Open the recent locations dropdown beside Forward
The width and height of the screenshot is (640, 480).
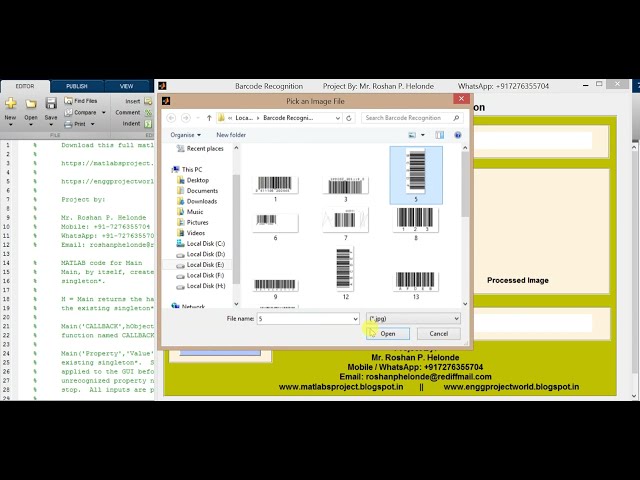click(x=198, y=118)
